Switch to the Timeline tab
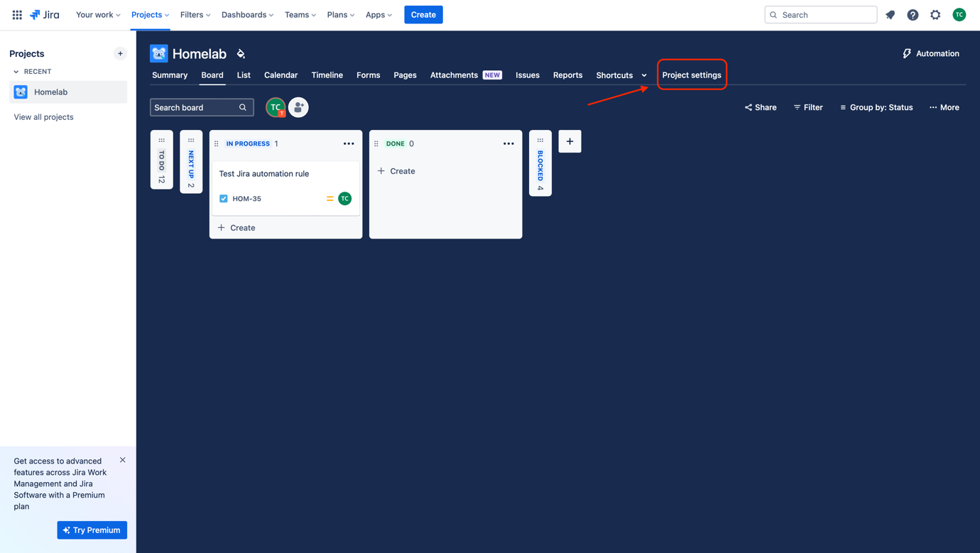 327,75
